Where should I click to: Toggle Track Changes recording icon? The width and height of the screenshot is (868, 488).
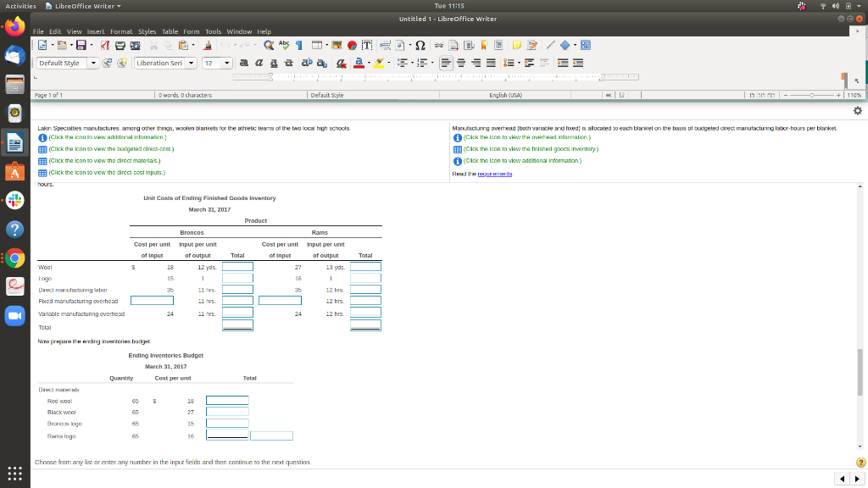532,46
